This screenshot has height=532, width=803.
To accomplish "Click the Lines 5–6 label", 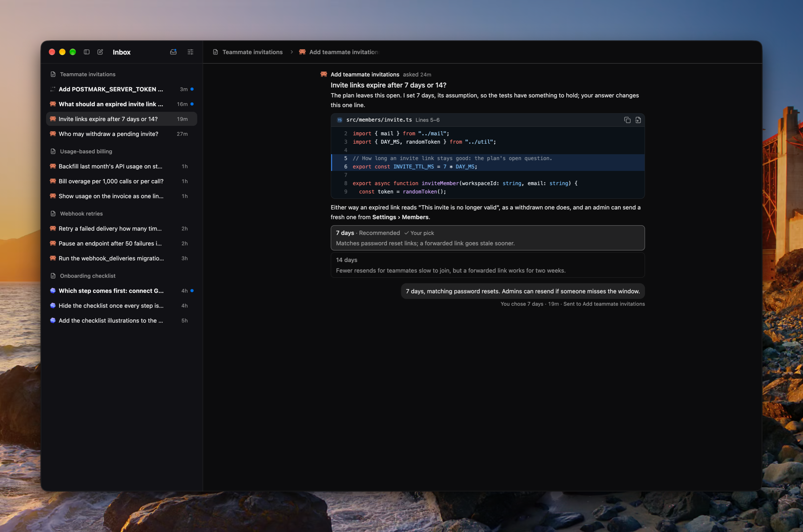I will 427,120.
